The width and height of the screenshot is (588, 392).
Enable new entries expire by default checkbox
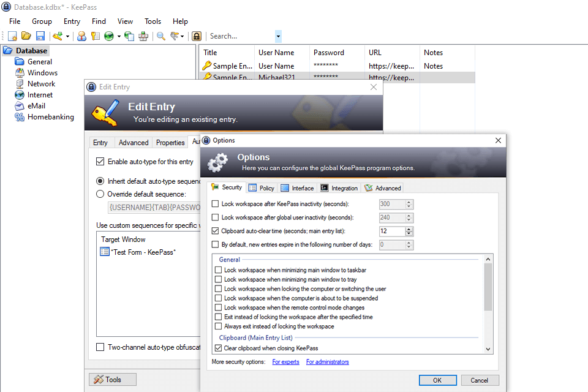[215, 244]
